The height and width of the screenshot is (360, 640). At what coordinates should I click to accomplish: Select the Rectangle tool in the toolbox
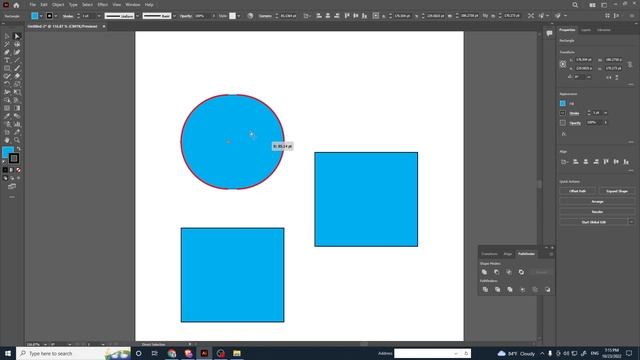click(7, 68)
